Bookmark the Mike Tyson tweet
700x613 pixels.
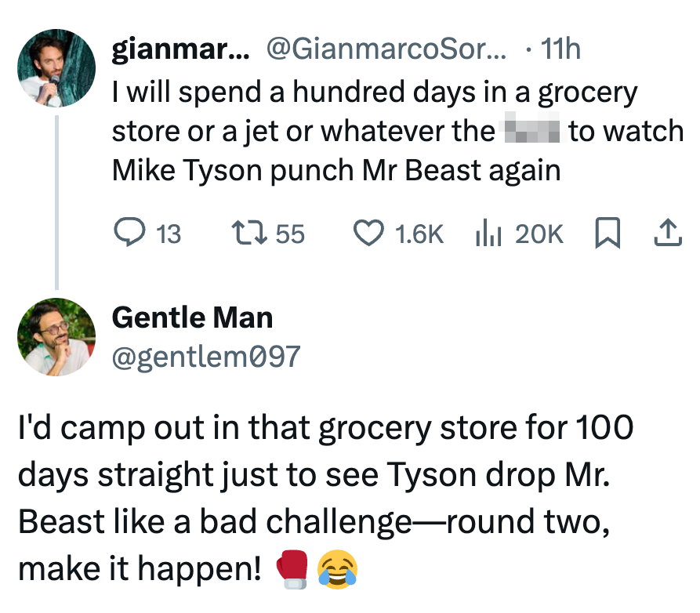coord(608,233)
